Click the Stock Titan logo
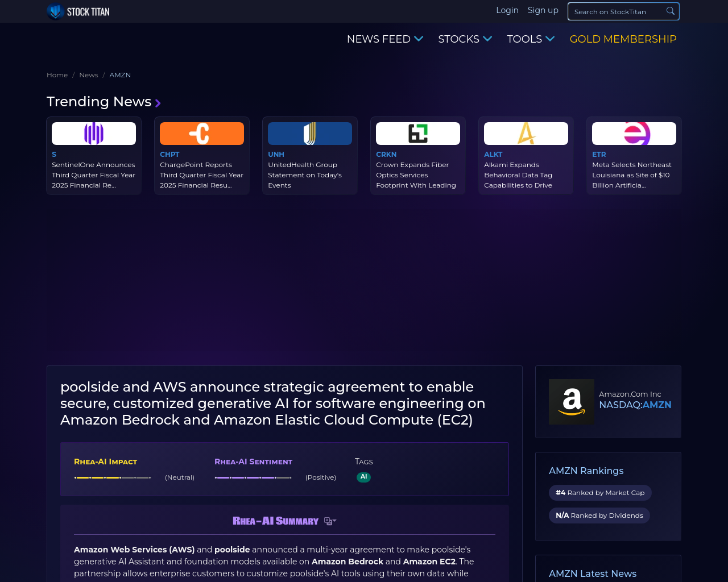This screenshot has width=728, height=582. point(78,11)
